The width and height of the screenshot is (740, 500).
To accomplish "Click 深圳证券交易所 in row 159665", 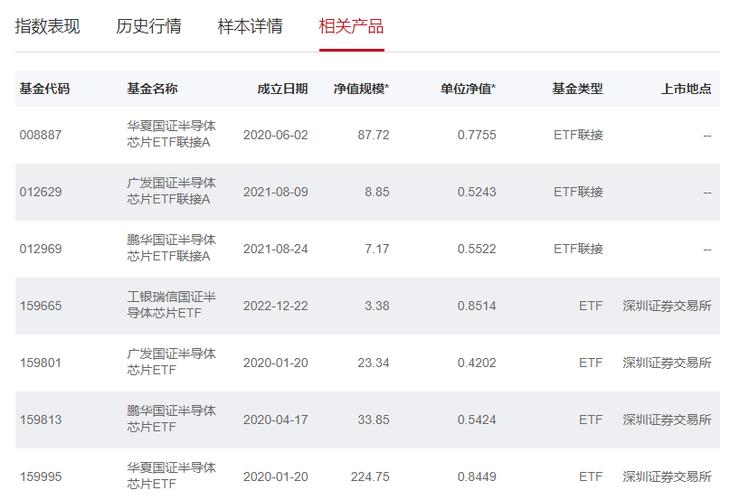I will click(x=667, y=306).
